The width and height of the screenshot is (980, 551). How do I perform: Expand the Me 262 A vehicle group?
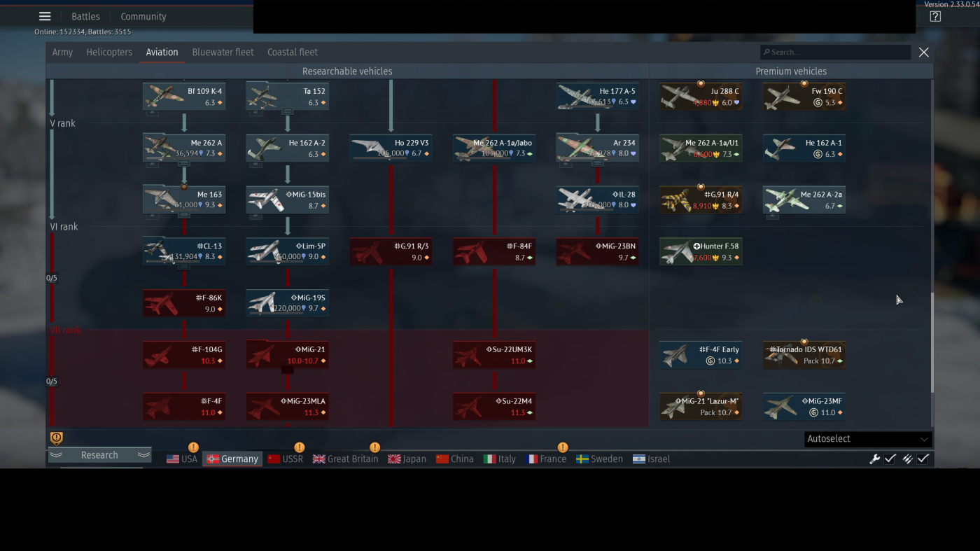[184, 163]
